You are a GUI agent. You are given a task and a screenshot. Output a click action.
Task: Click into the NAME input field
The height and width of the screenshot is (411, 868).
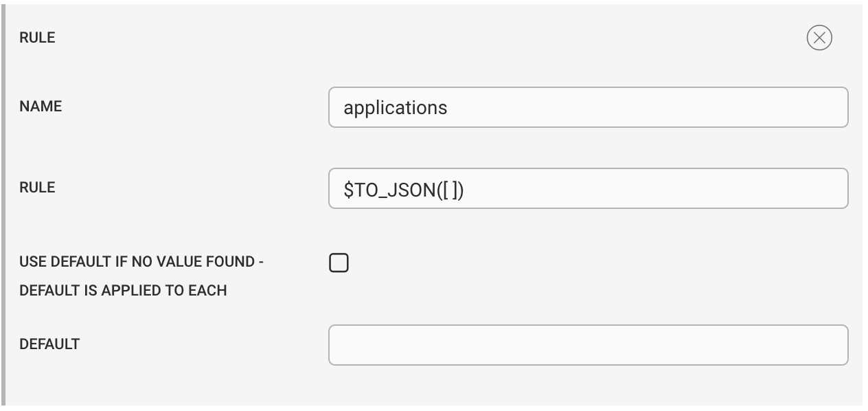[x=589, y=107]
